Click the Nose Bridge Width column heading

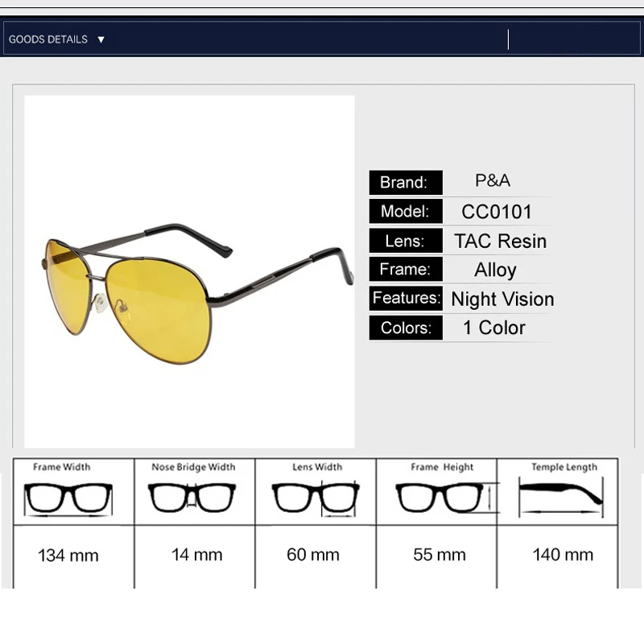tap(193, 468)
